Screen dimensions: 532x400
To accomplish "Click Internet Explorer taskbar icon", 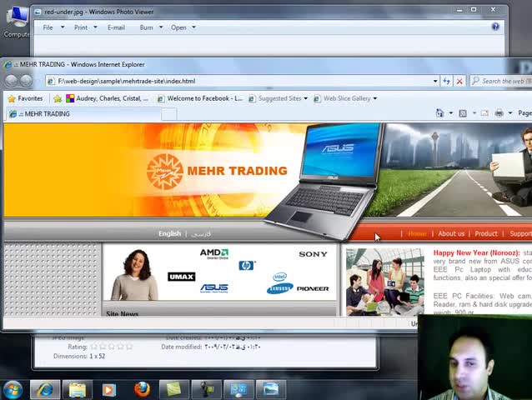I will point(45,390).
